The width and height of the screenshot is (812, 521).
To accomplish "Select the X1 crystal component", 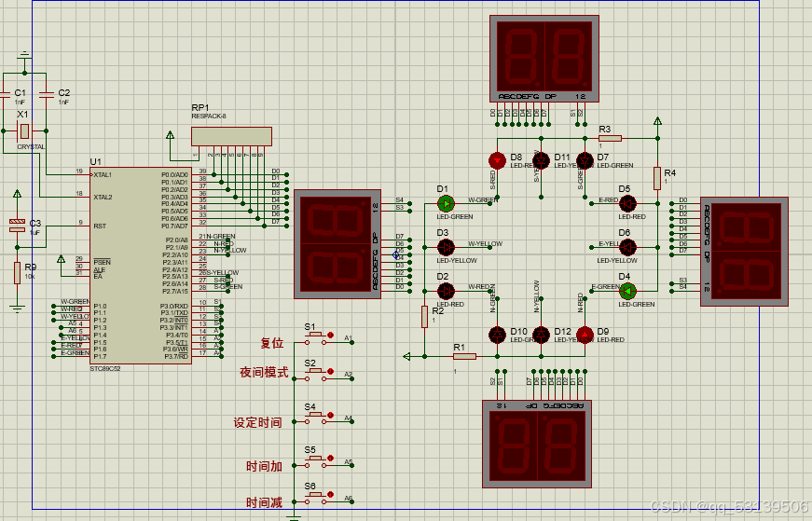I will tap(24, 131).
